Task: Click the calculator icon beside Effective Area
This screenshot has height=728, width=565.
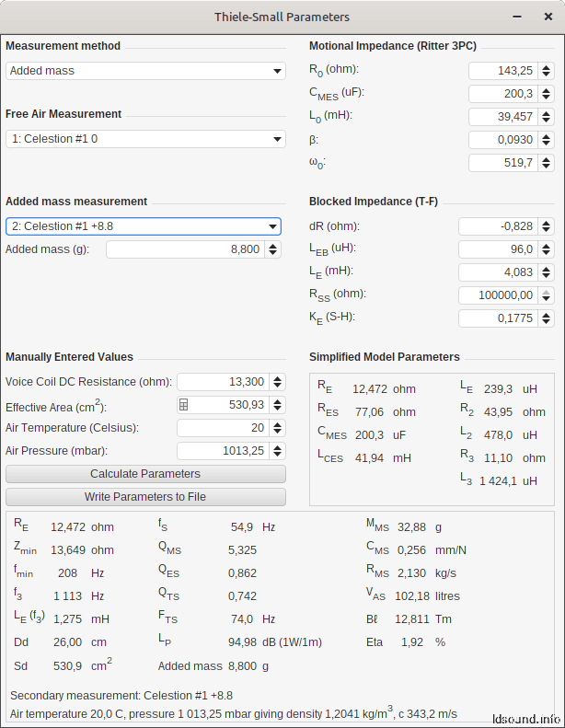Action: pyautogui.click(x=184, y=405)
